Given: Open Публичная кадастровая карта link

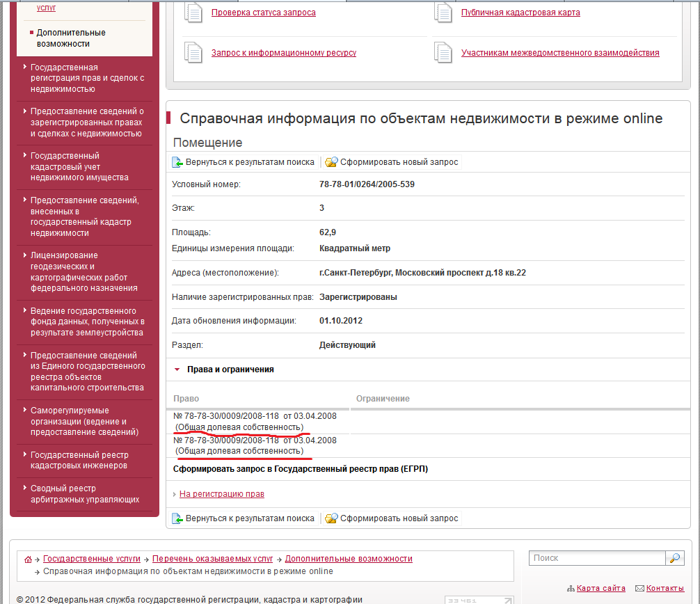Looking at the screenshot, I should 520,13.
